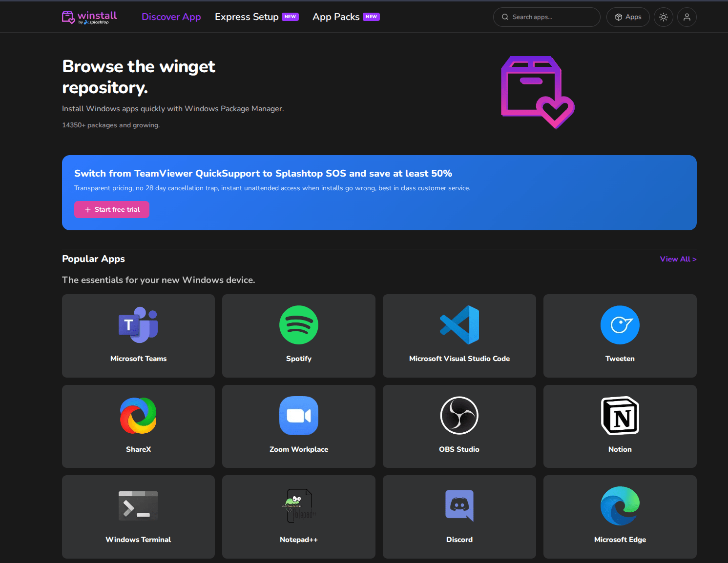Screen dimensions: 728x563
Task: Start the Splashtop free trial
Action: (112, 210)
